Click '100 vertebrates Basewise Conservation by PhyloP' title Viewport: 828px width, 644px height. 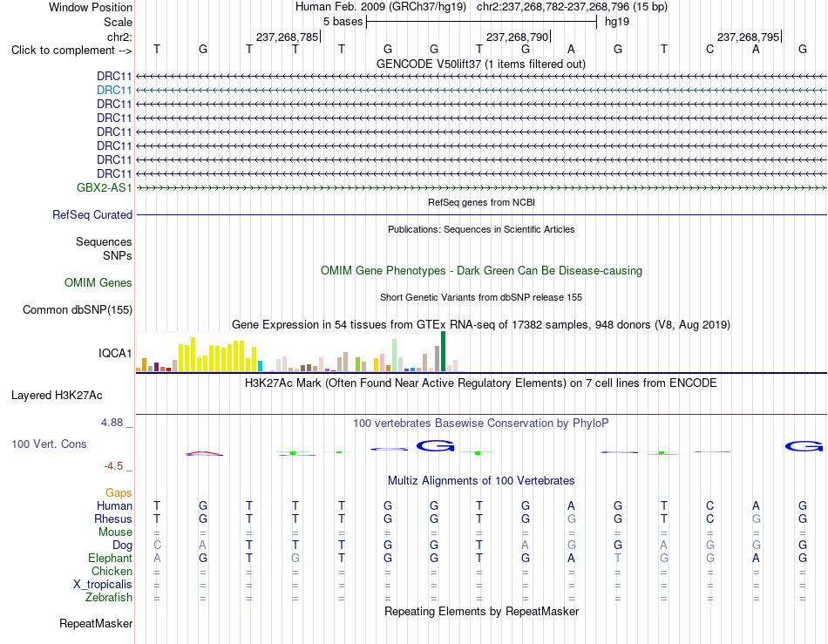tap(480, 423)
